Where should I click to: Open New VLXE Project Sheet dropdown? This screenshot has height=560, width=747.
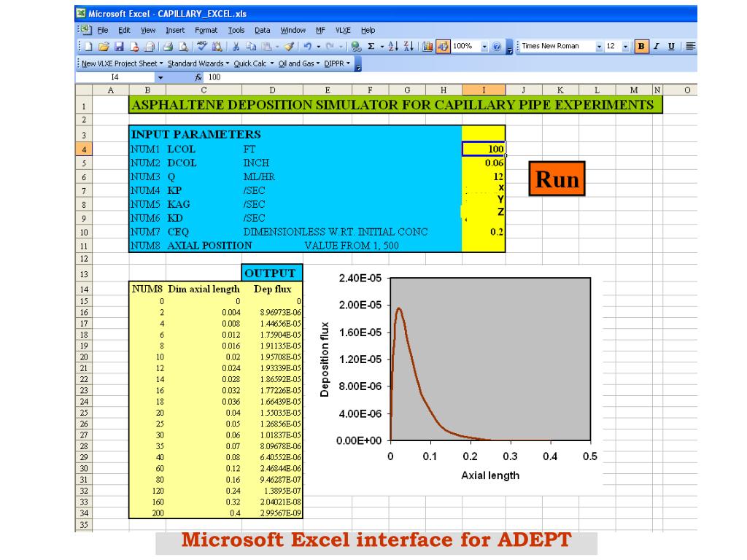(x=122, y=63)
